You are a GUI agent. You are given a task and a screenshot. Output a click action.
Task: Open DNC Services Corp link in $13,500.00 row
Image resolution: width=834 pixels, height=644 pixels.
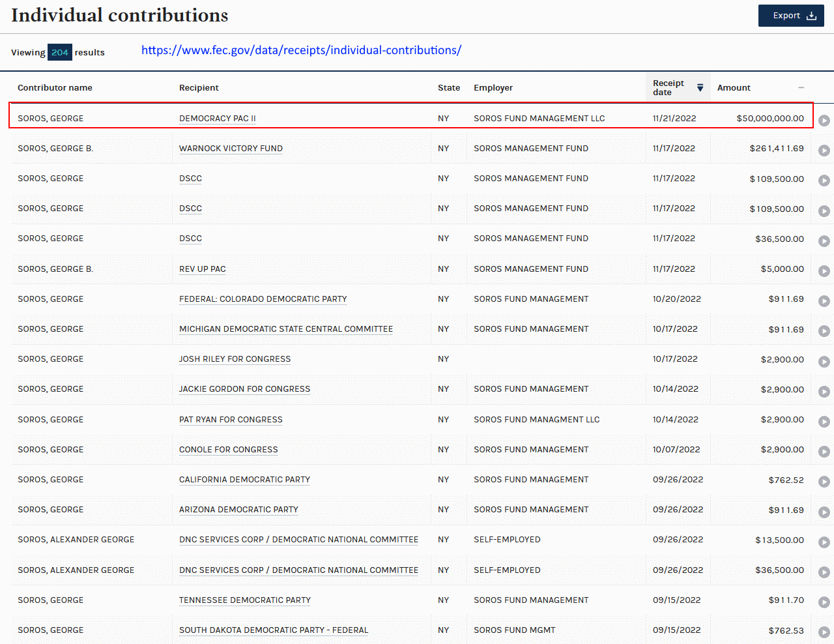pos(298,540)
